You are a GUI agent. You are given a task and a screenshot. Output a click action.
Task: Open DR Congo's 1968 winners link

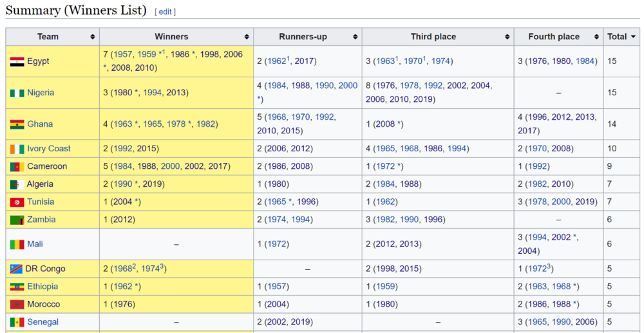point(123,269)
